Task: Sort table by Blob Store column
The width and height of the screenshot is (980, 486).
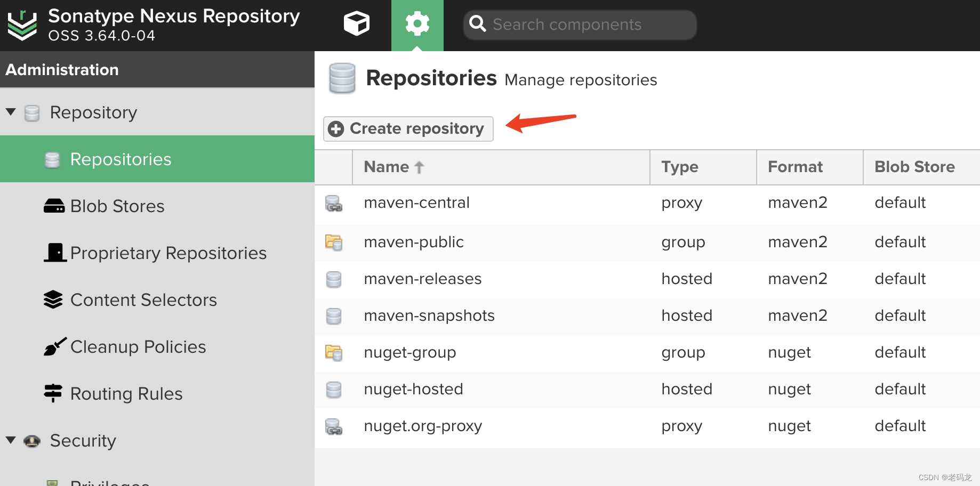Action: click(x=922, y=167)
